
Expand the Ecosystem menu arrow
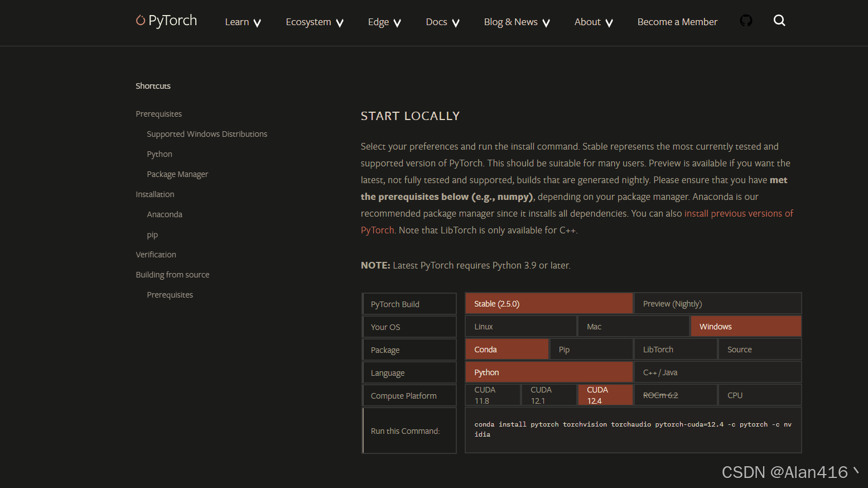tap(340, 23)
